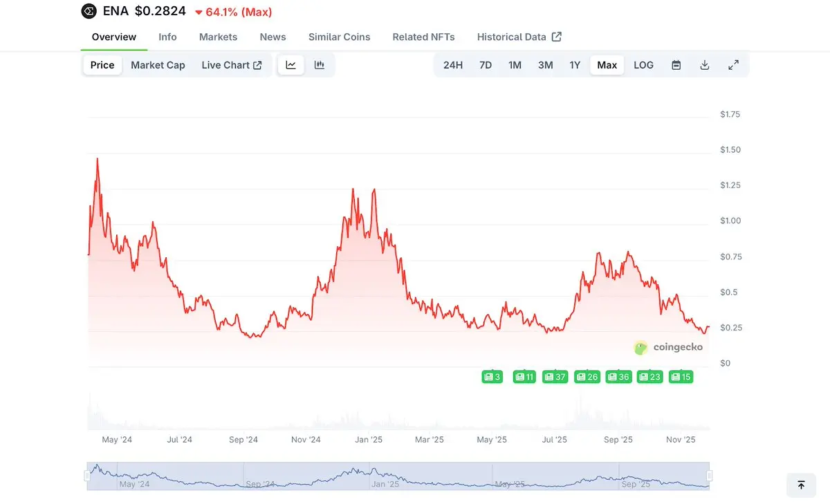Download chart data icon
The width and height of the screenshot is (830, 504).
point(705,65)
